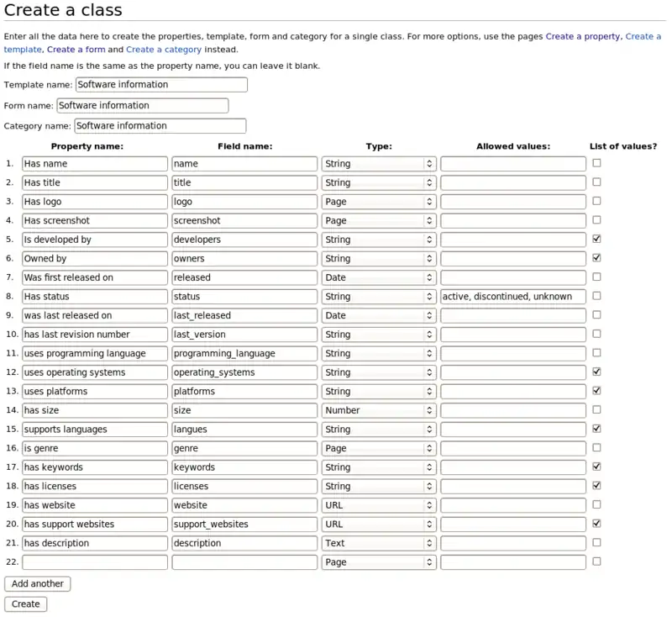
Task: Edit allowed values field for Has status
Action: [513, 297]
